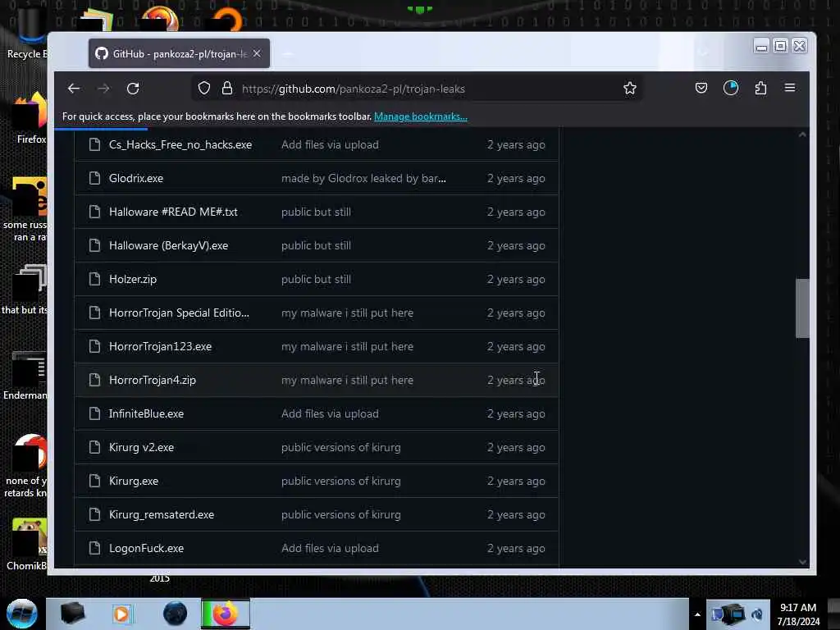Screen dimensions: 840x630
Task: Open the HorrorTrojan123.exe file
Action: pyautogui.click(x=160, y=347)
